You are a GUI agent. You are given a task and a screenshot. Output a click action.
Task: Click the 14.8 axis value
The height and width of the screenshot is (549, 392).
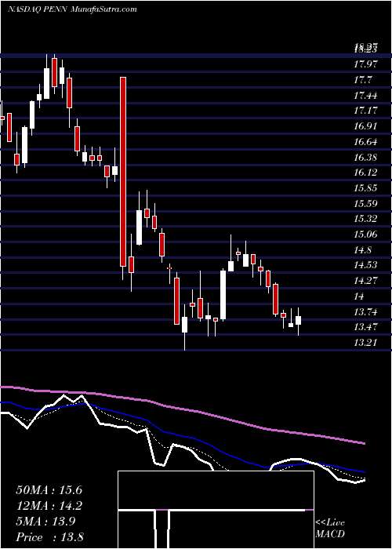[363, 250]
